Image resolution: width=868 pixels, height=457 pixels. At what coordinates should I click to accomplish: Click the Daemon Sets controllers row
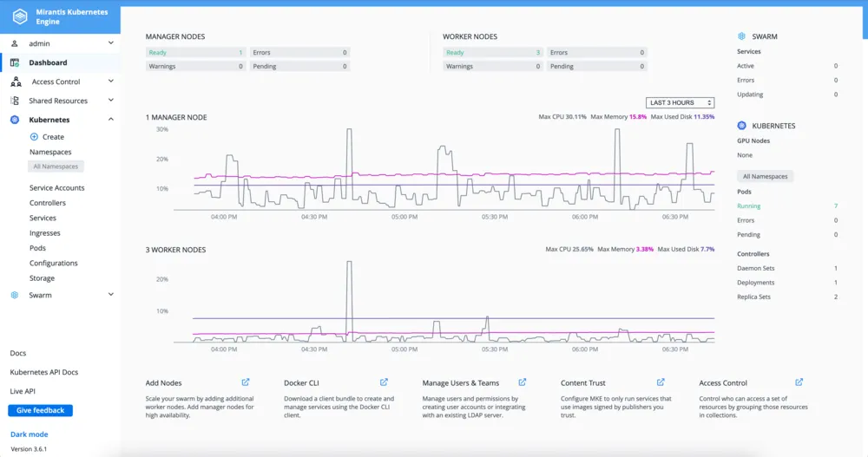pos(787,268)
